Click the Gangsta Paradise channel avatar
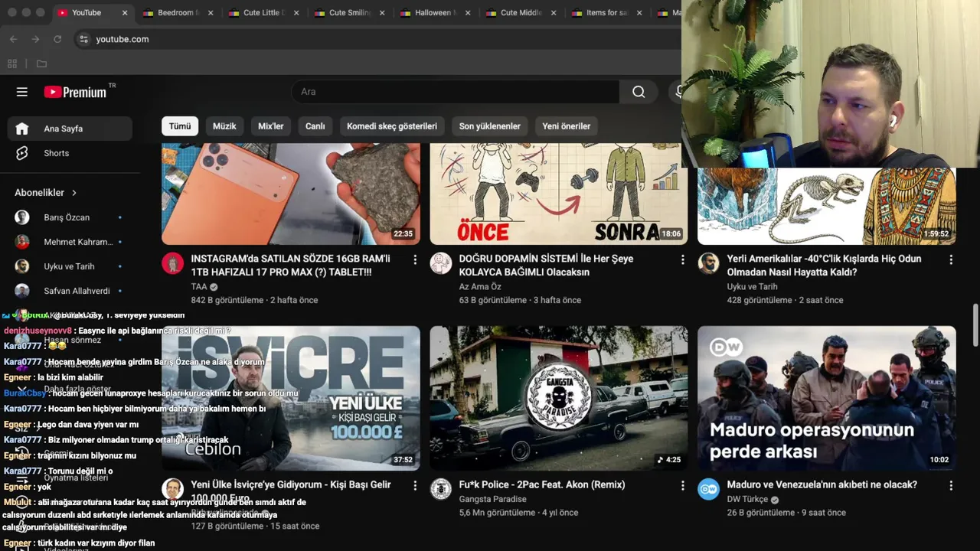Viewport: 980px width, 551px height. (x=441, y=489)
